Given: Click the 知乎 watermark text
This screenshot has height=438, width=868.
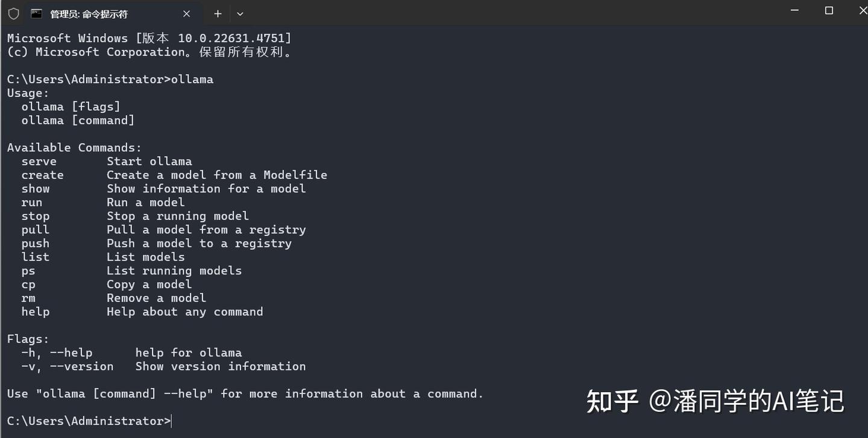Looking at the screenshot, I should pyautogui.click(x=612, y=402).
